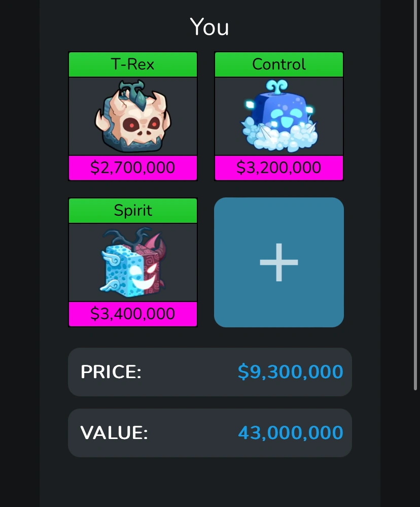Click the You heading
The width and height of the screenshot is (420, 507).
[x=209, y=27]
